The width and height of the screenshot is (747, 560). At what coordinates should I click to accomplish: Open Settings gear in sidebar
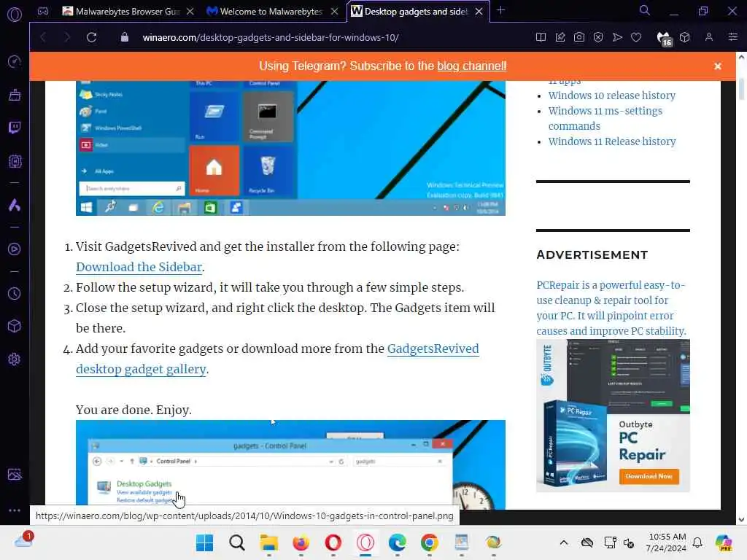[15, 359]
